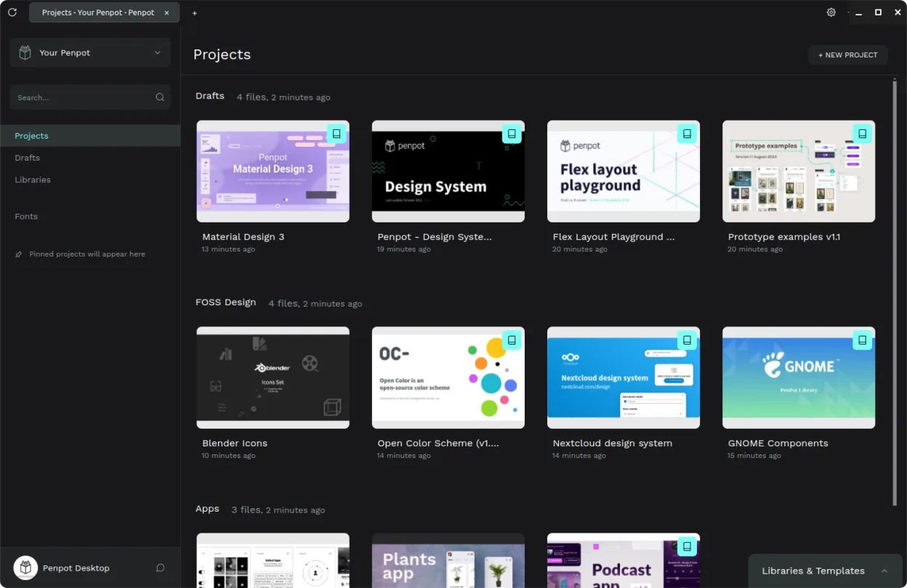Click the library badge on Open Color Scheme
Screen dimensions: 907x588
point(512,340)
